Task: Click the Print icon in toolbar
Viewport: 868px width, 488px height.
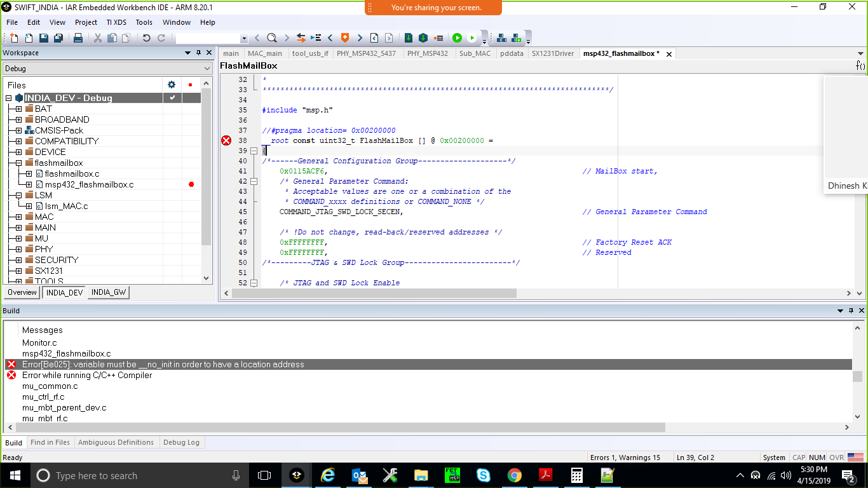Action: [x=78, y=38]
